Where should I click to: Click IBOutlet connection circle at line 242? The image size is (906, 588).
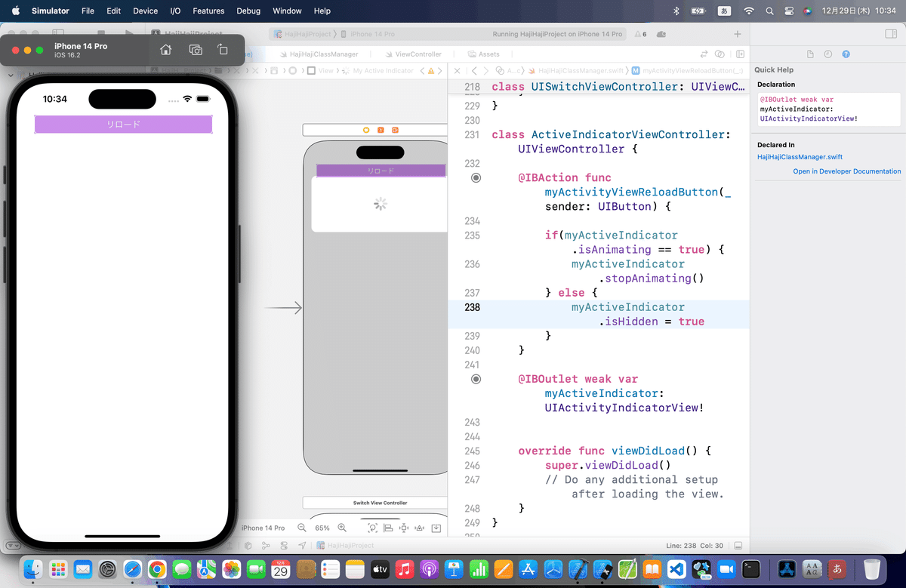476,379
